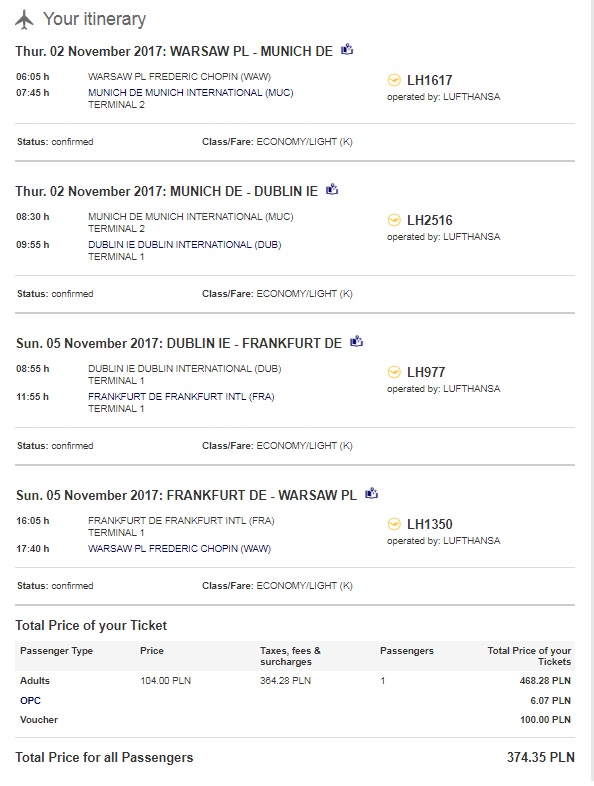The width and height of the screenshot is (594, 786).
Task: Click the Lufthansa logo next to LH2516
Action: tap(394, 220)
